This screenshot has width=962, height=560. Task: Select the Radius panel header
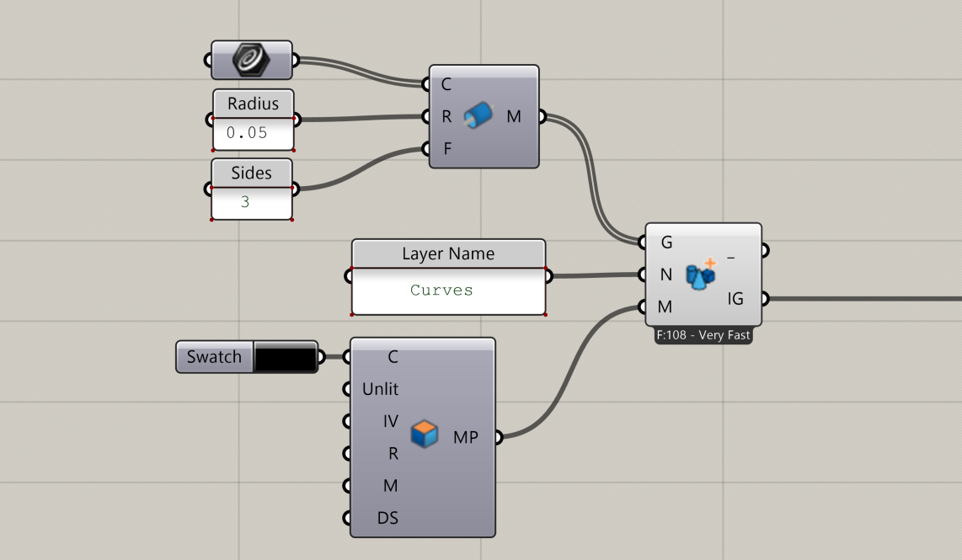253,104
